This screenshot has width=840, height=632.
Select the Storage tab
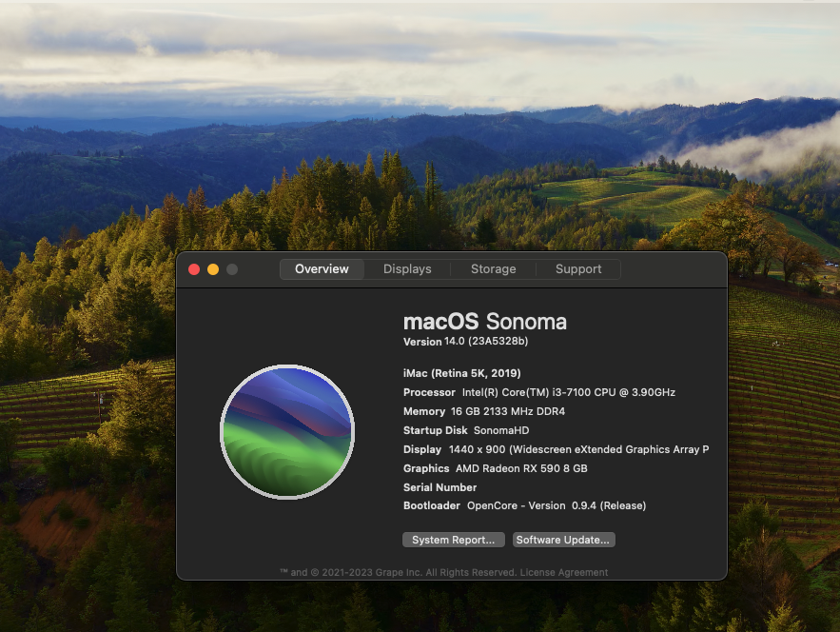pos(493,269)
